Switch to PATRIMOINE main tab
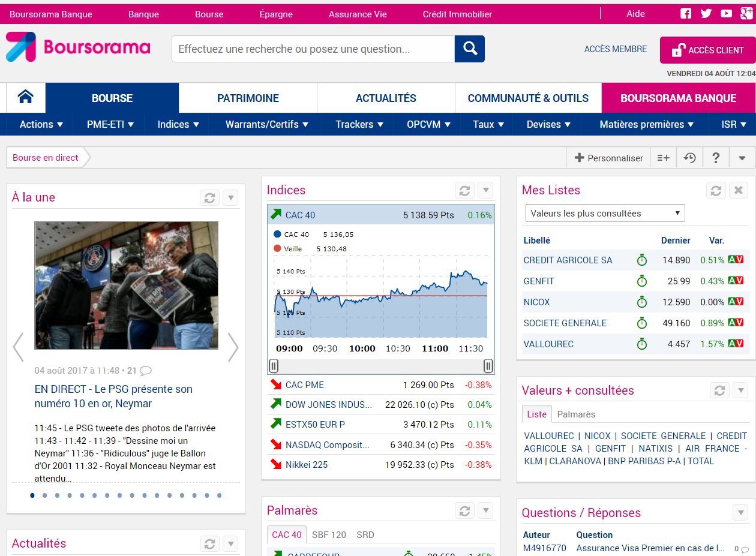The width and height of the screenshot is (756, 556). point(248,98)
